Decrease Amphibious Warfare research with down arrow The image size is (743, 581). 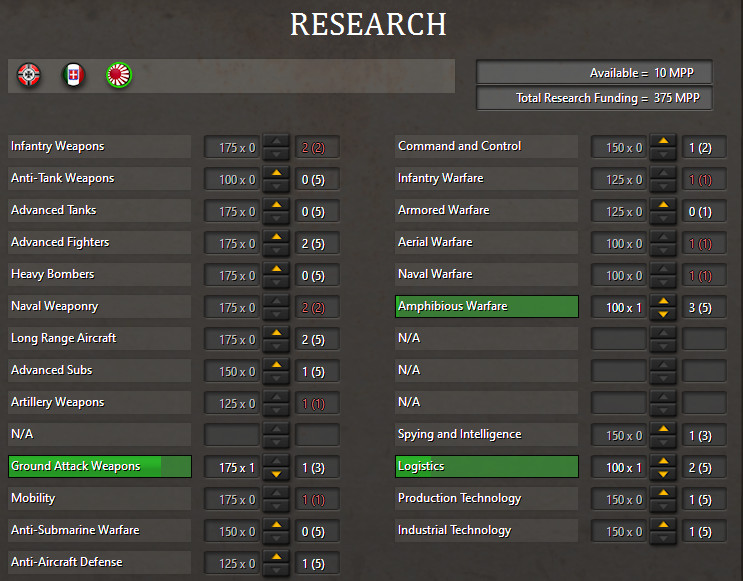click(663, 314)
